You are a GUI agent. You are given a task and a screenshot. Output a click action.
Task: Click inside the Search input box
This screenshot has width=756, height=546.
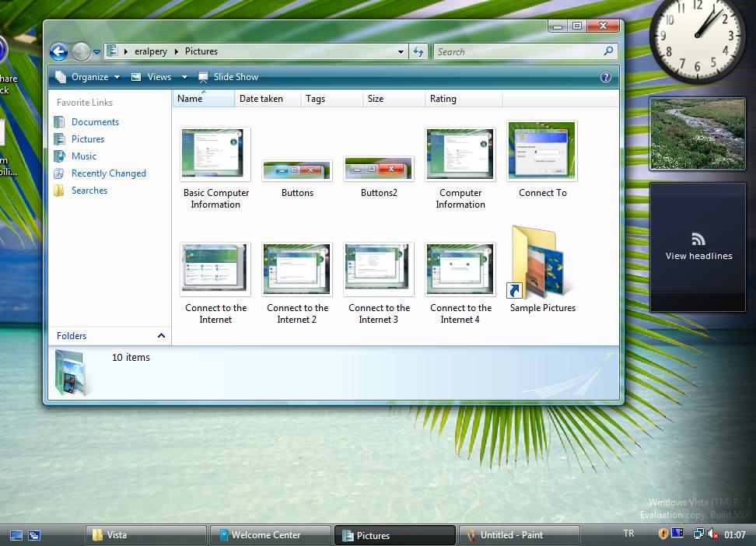point(513,51)
